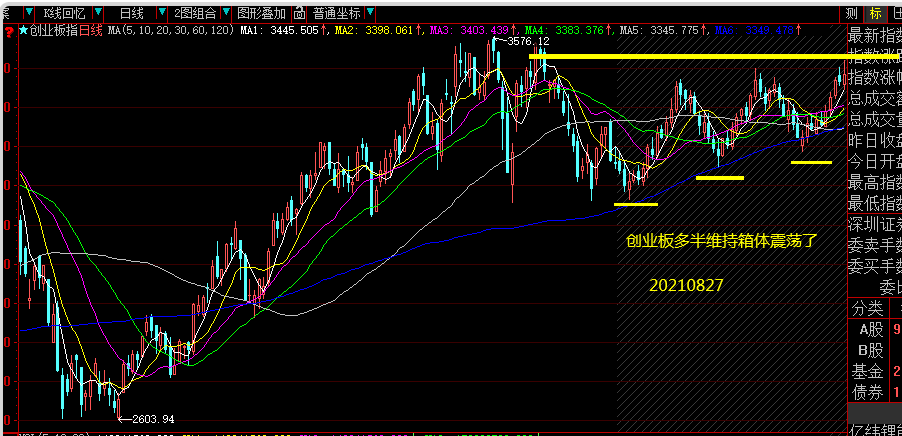Open the 日线 period dropdown arrow
The image size is (902, 436).
tap(162, 12)
